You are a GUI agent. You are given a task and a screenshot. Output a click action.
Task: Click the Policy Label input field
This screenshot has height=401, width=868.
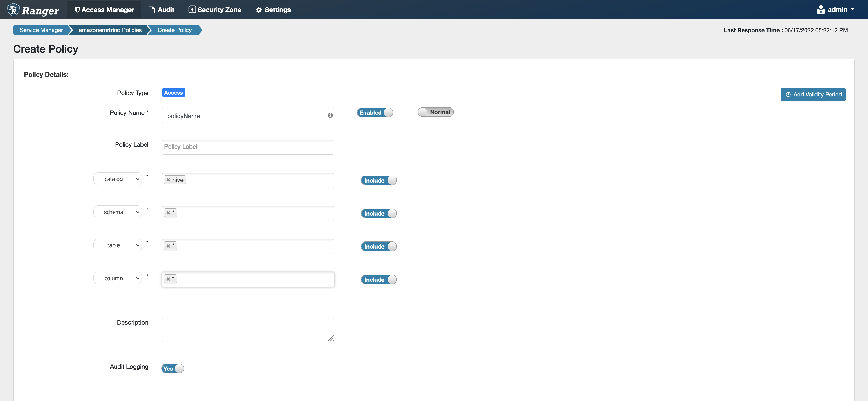248,147
